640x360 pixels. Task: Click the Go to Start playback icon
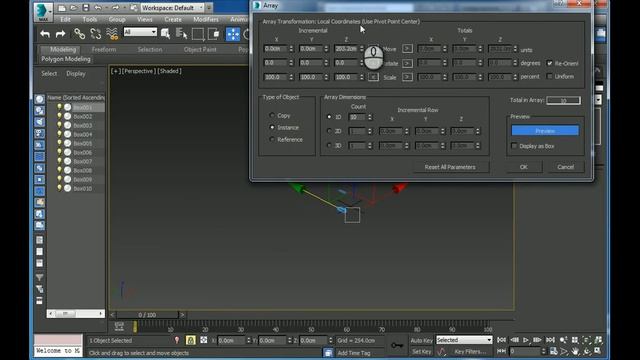coord(502,340)
